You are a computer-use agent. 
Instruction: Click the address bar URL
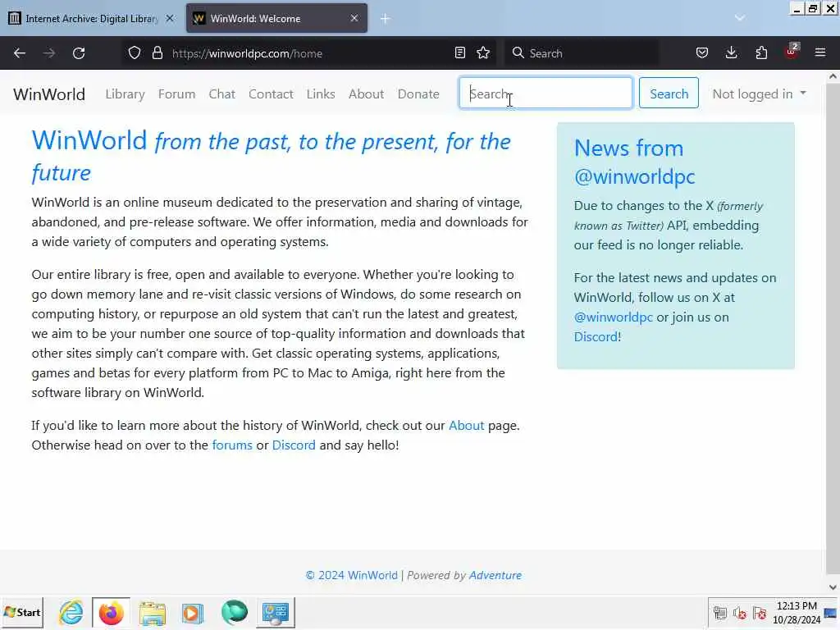point(247,53)
